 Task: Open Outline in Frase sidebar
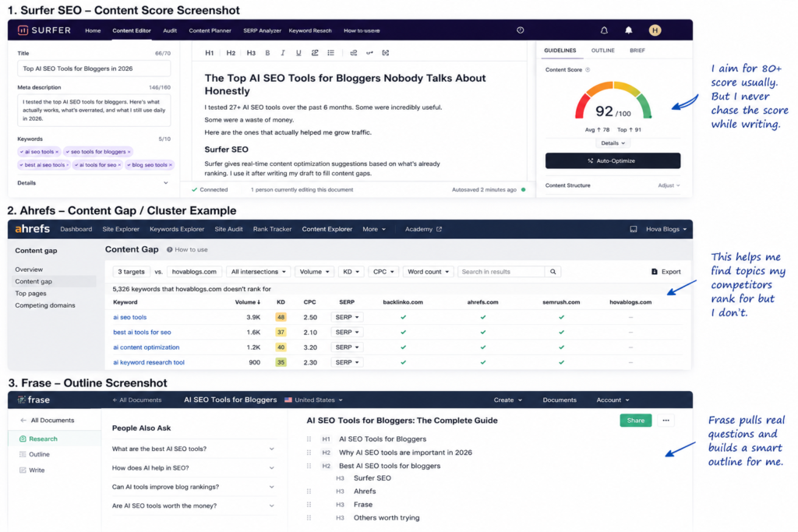coord(34,454)
